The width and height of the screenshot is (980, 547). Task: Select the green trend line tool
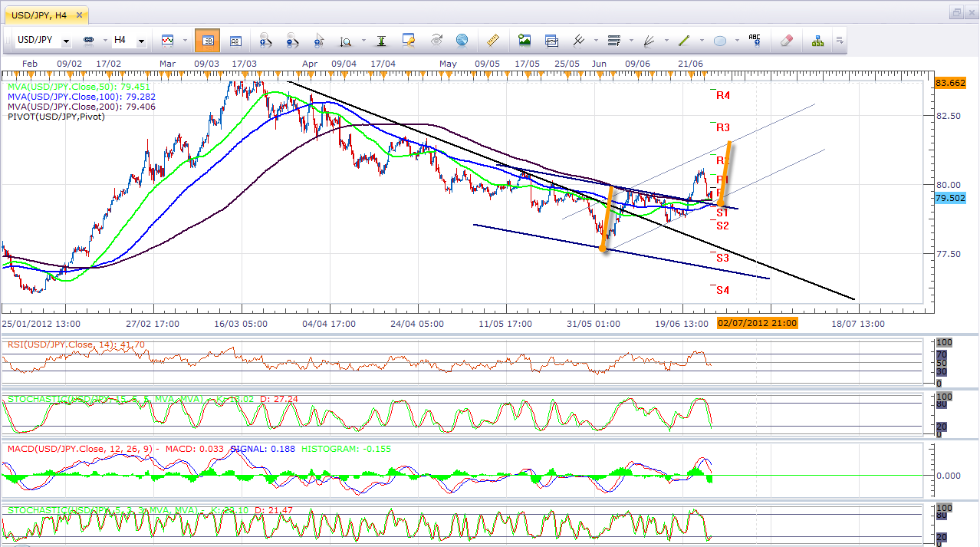[x=684, y=40]
